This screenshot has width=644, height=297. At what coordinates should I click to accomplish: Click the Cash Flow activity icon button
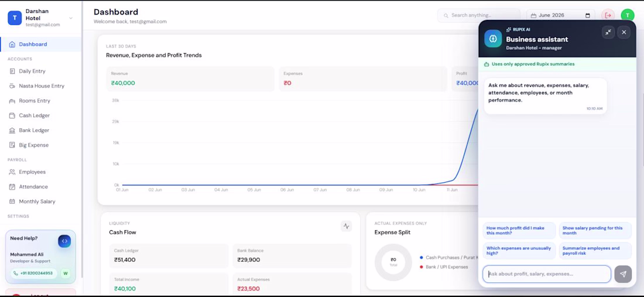tap(346, 226)
